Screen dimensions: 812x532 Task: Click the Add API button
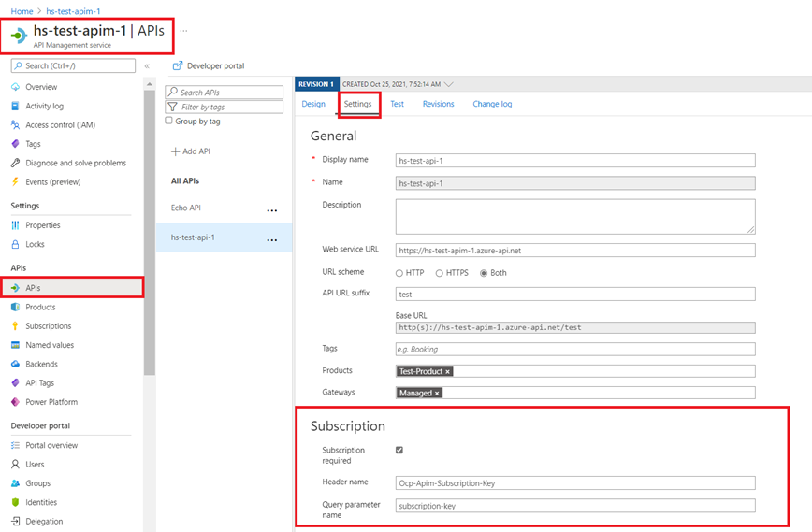point(191,151)
